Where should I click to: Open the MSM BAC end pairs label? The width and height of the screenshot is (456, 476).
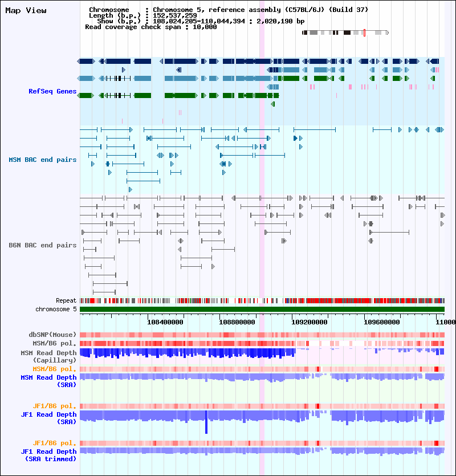click(43, 160)
